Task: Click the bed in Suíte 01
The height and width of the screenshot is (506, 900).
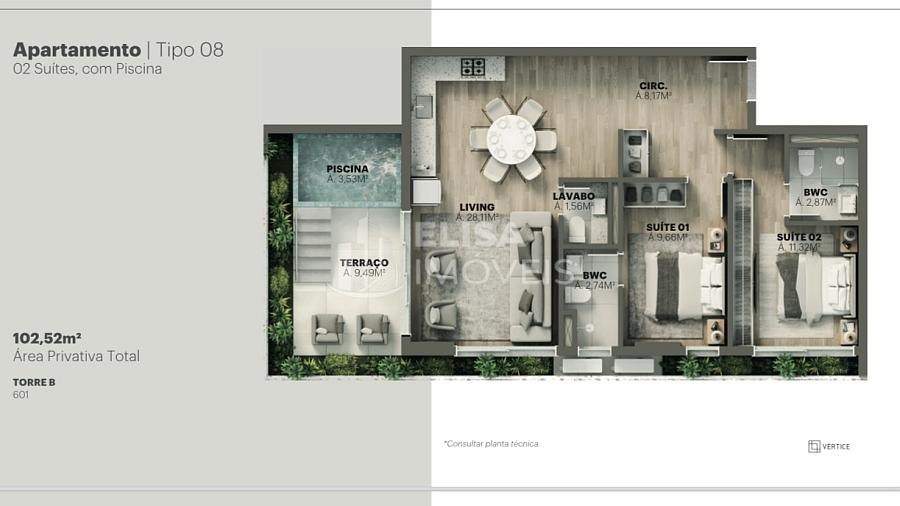Action: [682, 285]
